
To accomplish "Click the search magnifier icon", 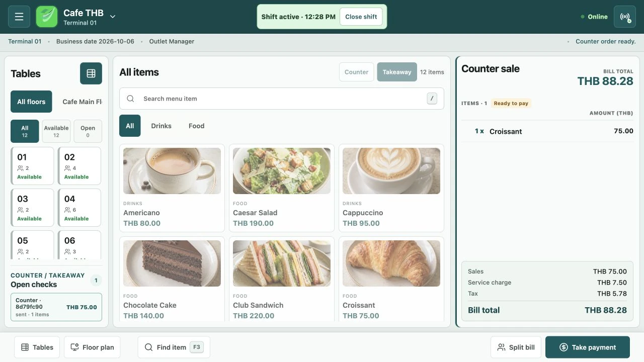I will click(x=130, y=99).
